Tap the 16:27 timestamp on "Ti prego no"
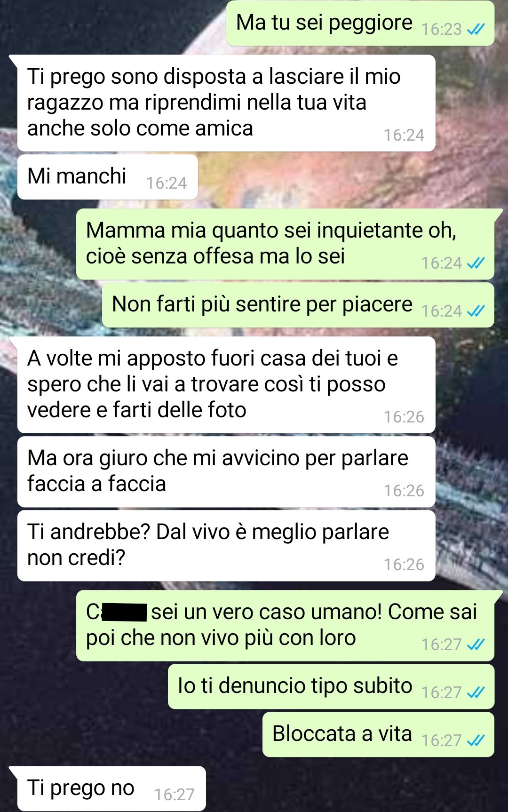This screenshot has width=508, height=812. click(x=175, y=795)
